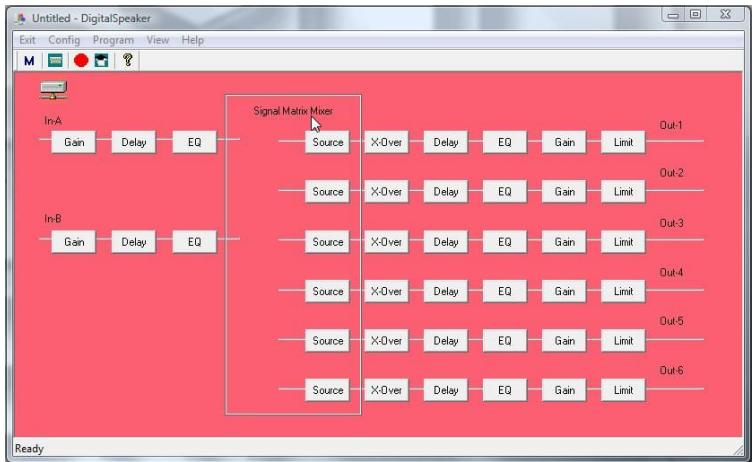Viewport: 753px width, 462px height.
Task: Select the Out-2 Limit block
Action: pos(623,192)
